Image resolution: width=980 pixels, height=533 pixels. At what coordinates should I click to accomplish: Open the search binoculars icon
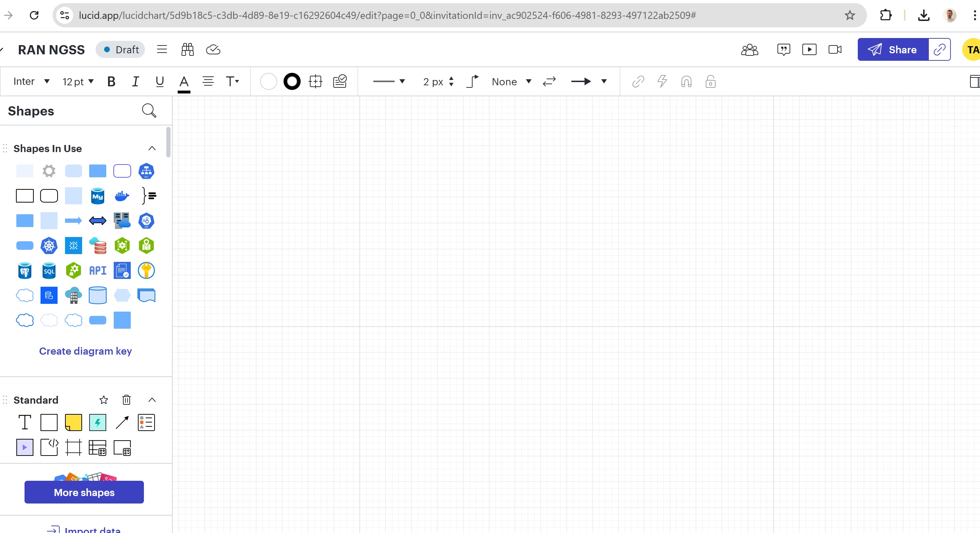tap(187, 49)
